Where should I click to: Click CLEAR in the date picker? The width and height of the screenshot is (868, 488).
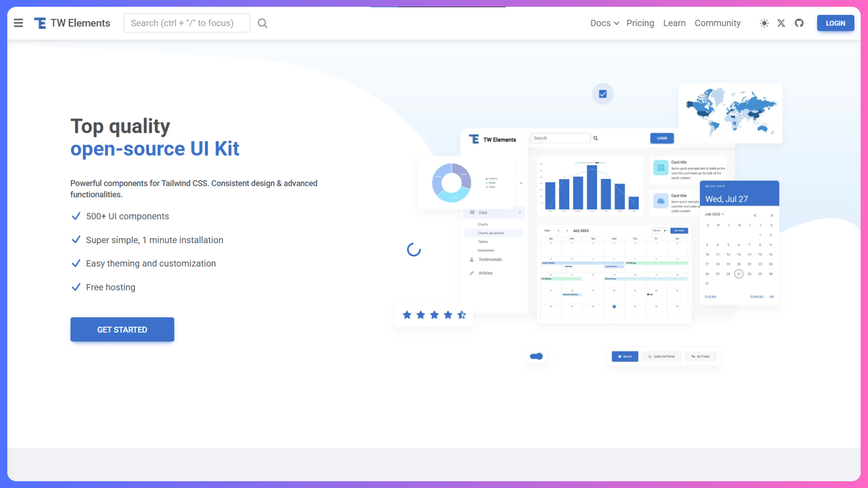tap(710, 297)
